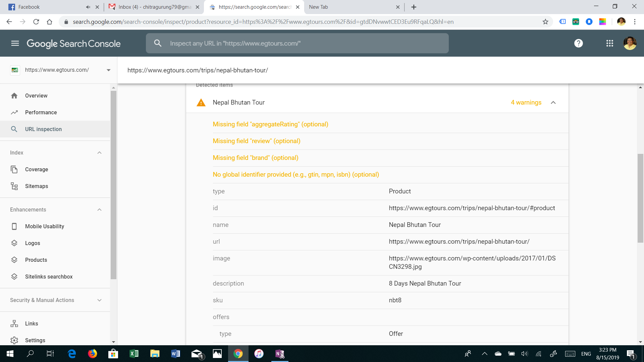
Task: Open the Google account avatar in Search Console
Action: 630,43
